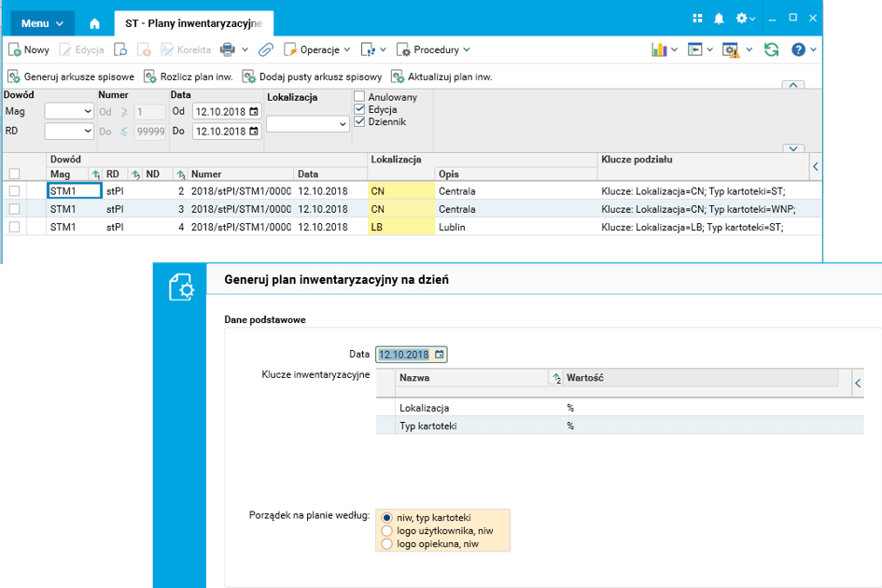Click Generuj arkusze spisowe

71,77
